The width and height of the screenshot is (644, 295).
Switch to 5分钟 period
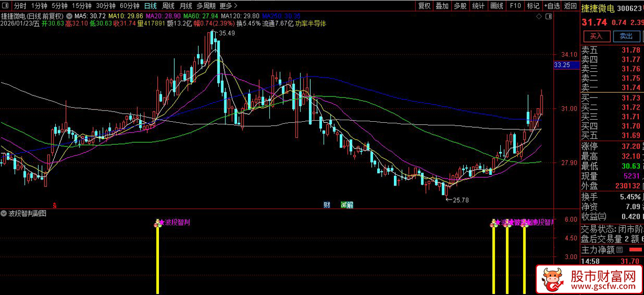click(59, 6)
